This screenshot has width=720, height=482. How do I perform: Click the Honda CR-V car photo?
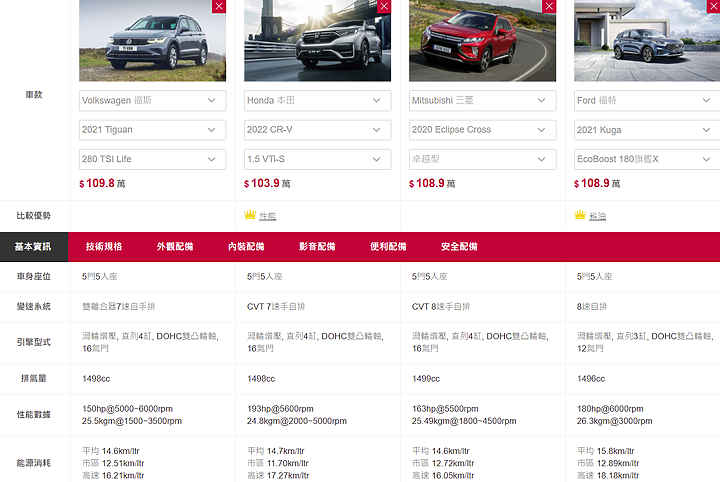tap(317, 40)
